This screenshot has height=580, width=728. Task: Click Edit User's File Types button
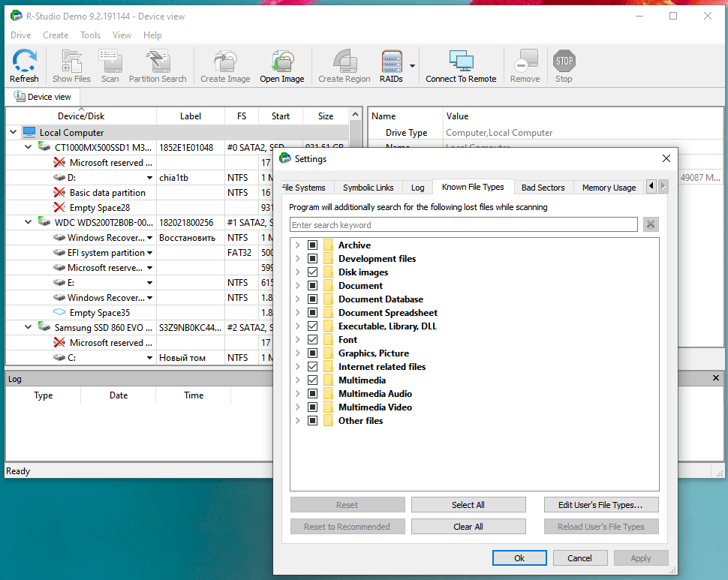point(600,504)
